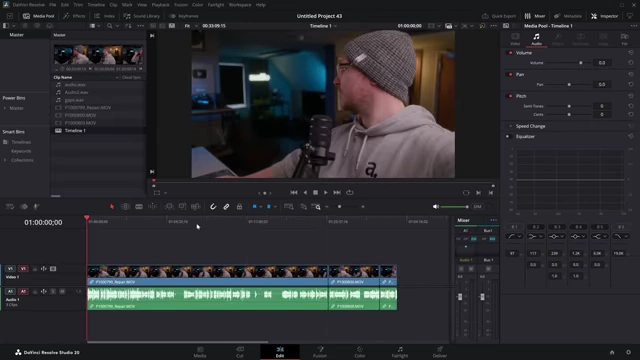
Task: Open Timeline View Options icon
Action: (x=10, y=207)
